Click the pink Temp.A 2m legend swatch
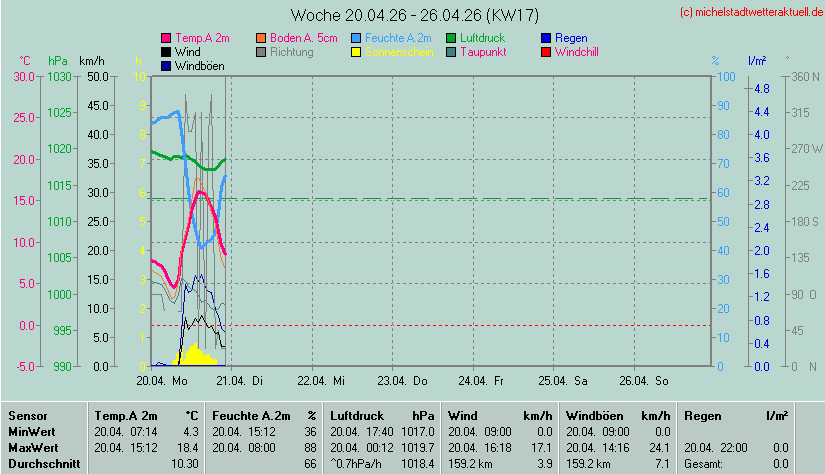The height and width of the screenshot is (474, 825). pos(166,38)
